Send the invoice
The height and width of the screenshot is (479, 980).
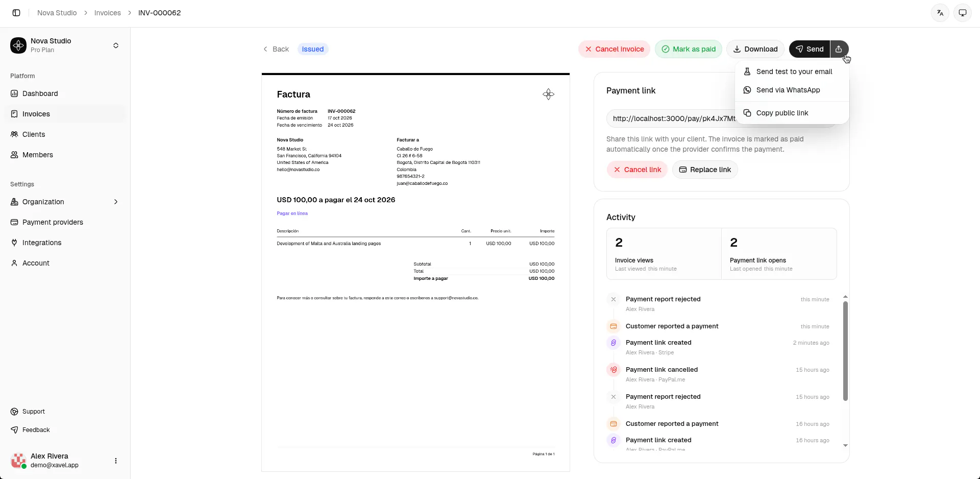pyautogui.click(x=810, y=49)
